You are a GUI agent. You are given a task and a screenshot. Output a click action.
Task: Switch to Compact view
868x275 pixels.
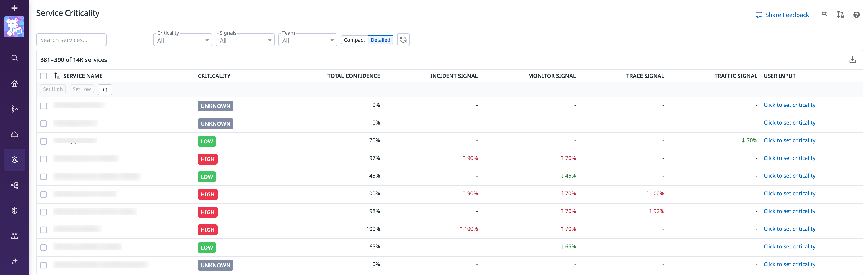point(354,40)
